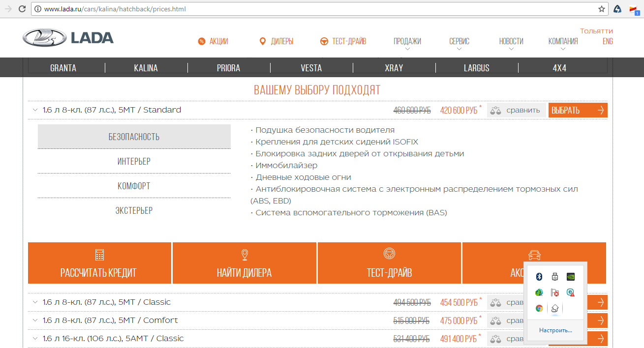
Task: Click НАЙТИ ДИЛЕРА button
Action: [x=245, y=263]
